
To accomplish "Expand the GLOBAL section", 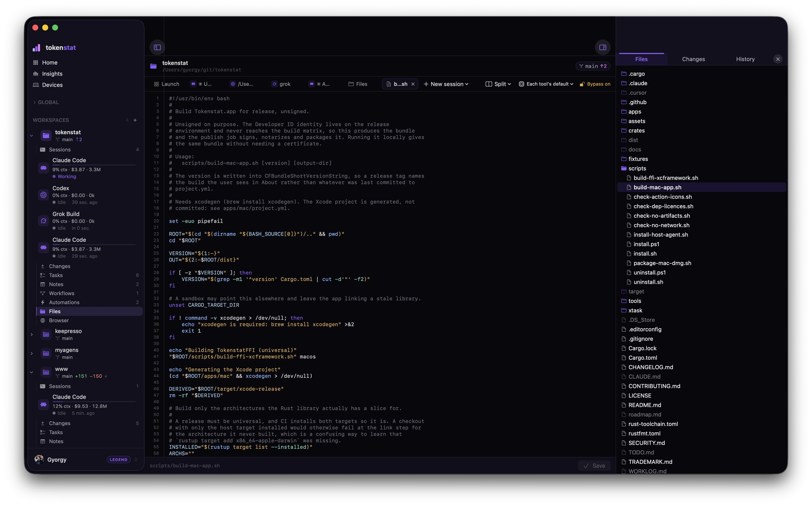I will tap(46, 102).
